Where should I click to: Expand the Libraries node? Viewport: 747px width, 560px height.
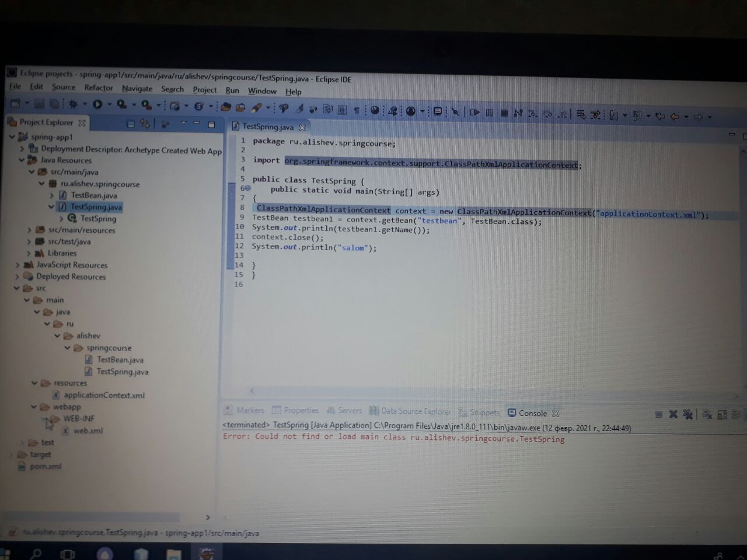point(29,253)
